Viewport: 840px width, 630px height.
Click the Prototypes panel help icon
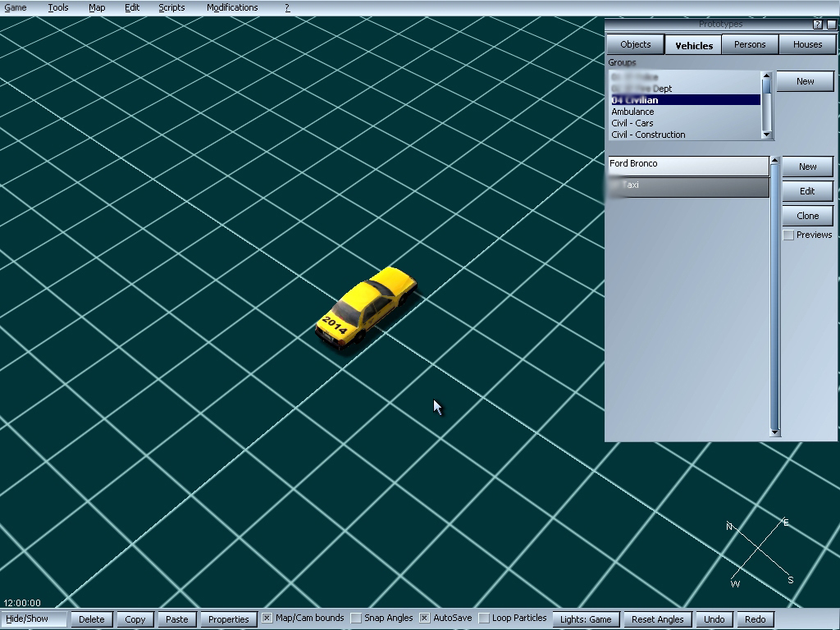click(x=817, y=24)
